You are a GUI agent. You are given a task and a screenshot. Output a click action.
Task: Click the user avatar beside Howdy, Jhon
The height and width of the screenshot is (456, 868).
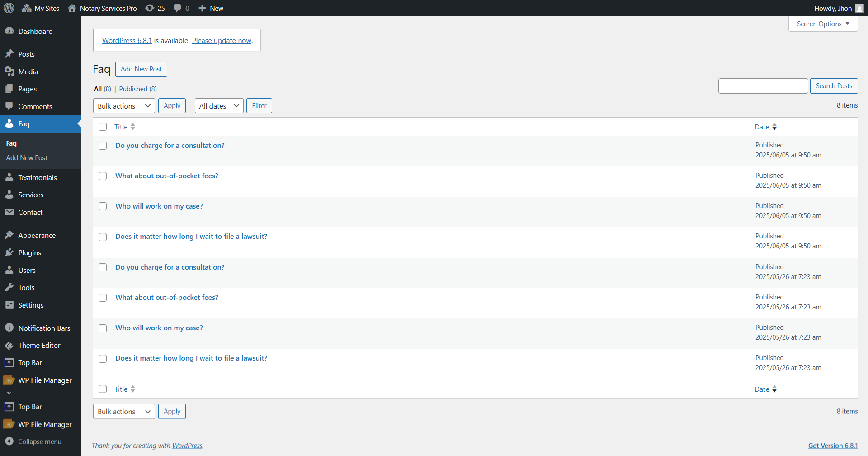(x=859, y=8)
